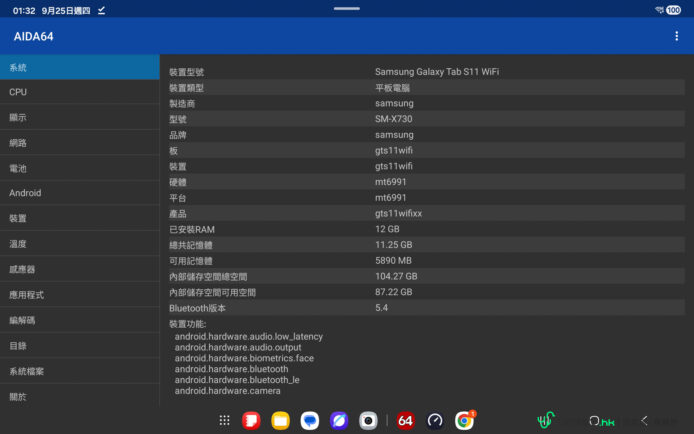694x434 pixels.
Task: Tap the checkmark notification icon in status bar
Action: coord(101,10)
